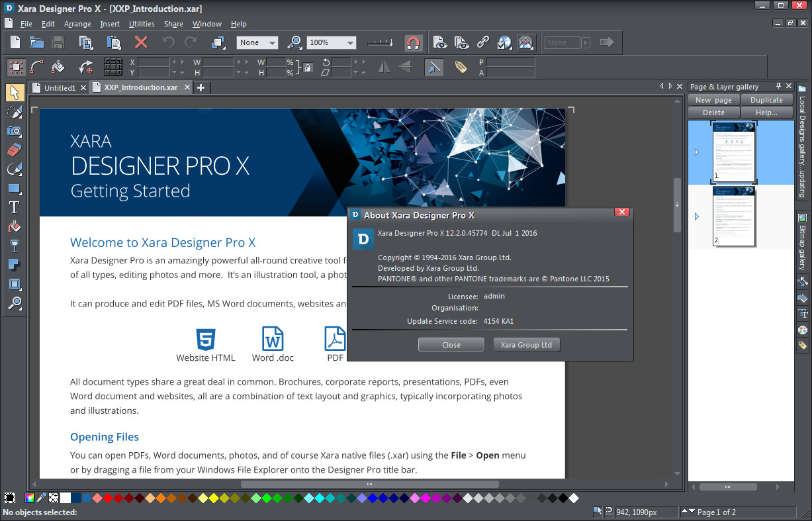
Task: Click the red X Delete icon
Action: pyautogui.click(x=140, y=42)
